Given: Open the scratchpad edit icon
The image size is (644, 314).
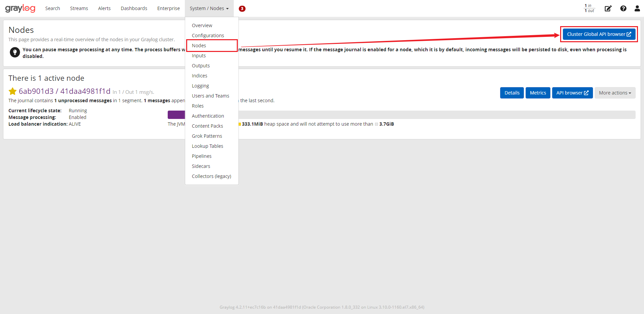Looking at the screenshot, I should tap(608, 8).
